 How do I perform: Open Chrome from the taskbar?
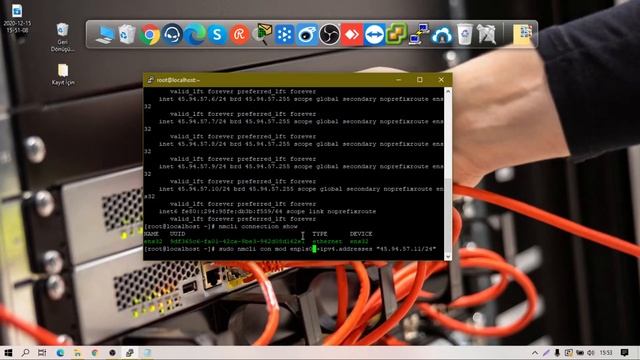(95, 353)
